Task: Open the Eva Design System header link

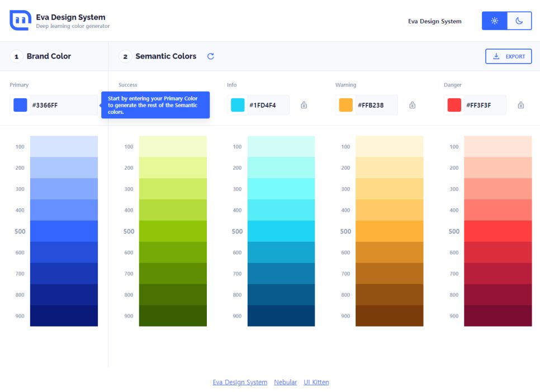Action: click(434, 21)
